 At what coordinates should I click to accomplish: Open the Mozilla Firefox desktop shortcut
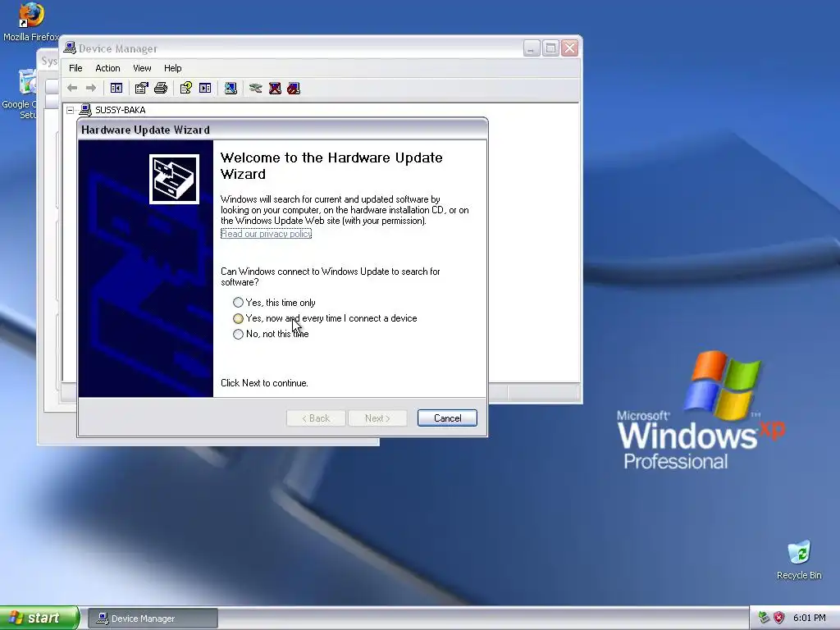point(31,22)
